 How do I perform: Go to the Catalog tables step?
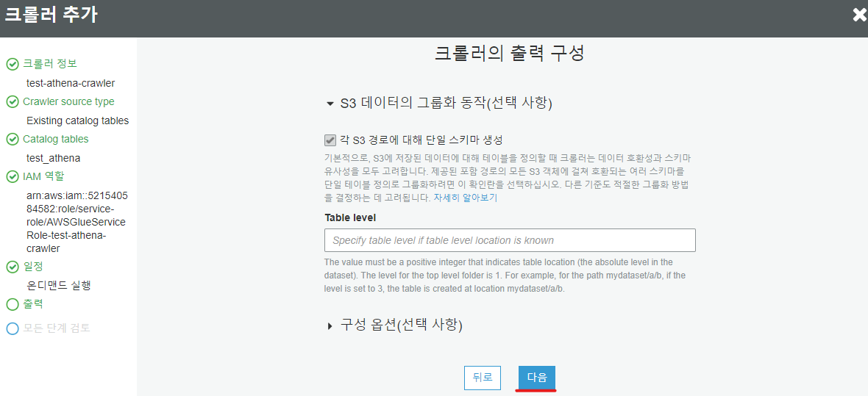(55, 139)
